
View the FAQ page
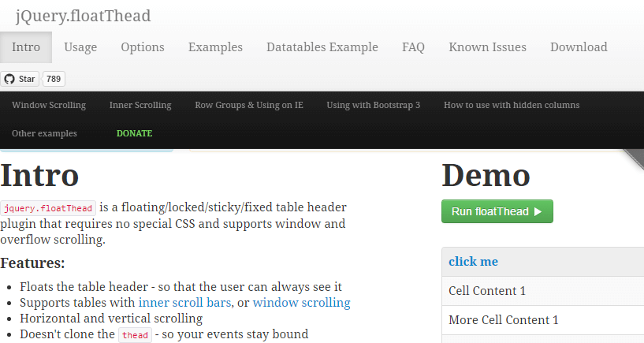(413, 47)
